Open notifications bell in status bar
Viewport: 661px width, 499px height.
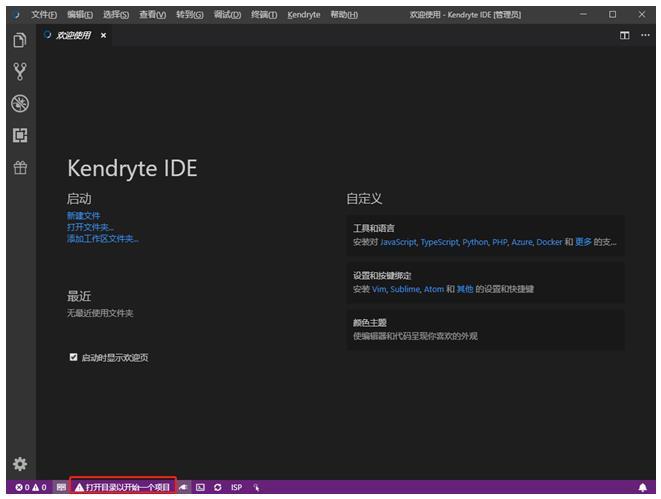(642, 487)
